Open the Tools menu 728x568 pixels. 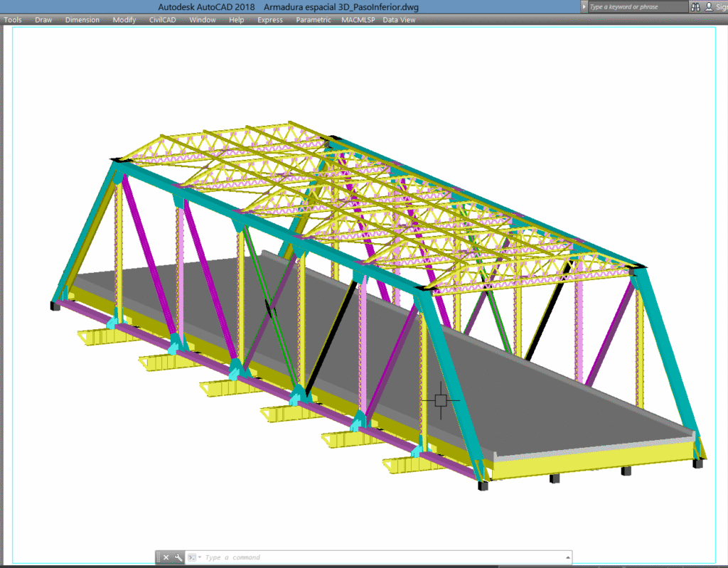tap(13, 20)
